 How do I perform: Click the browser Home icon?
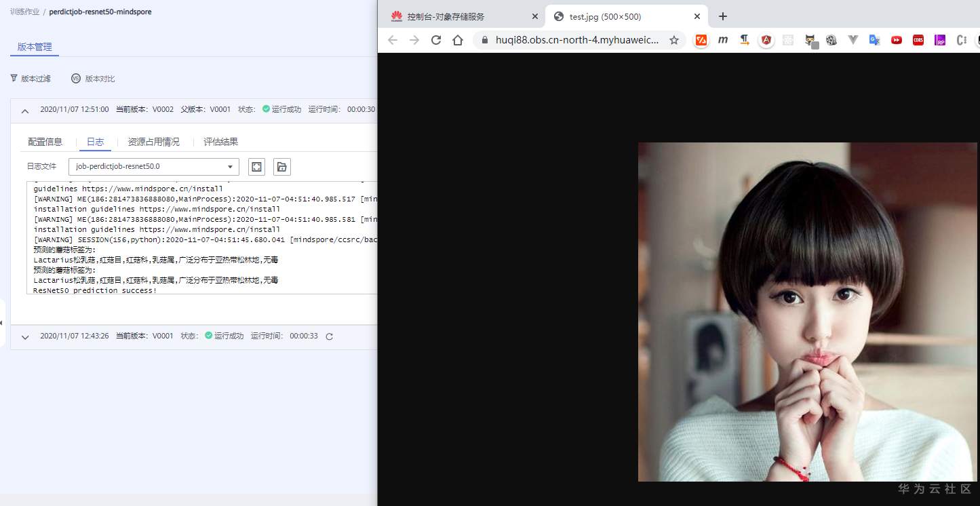458,40
